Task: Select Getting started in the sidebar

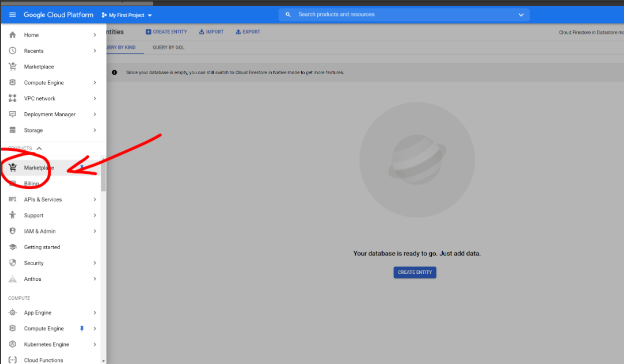Action: click(x=42, y=247)
